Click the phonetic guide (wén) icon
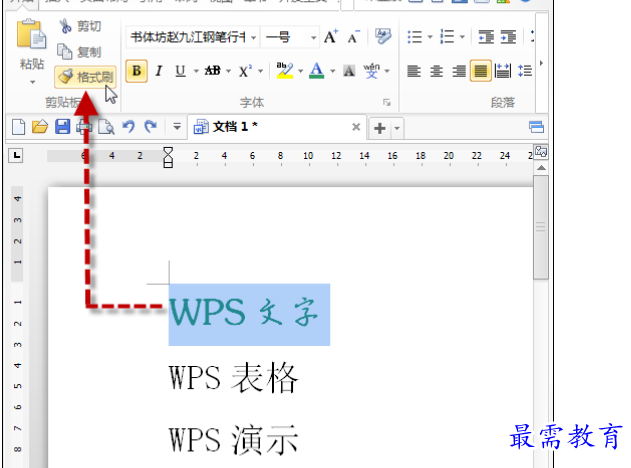Image resolution: width=631 pixels, height=468 pixels. point(371,71)
